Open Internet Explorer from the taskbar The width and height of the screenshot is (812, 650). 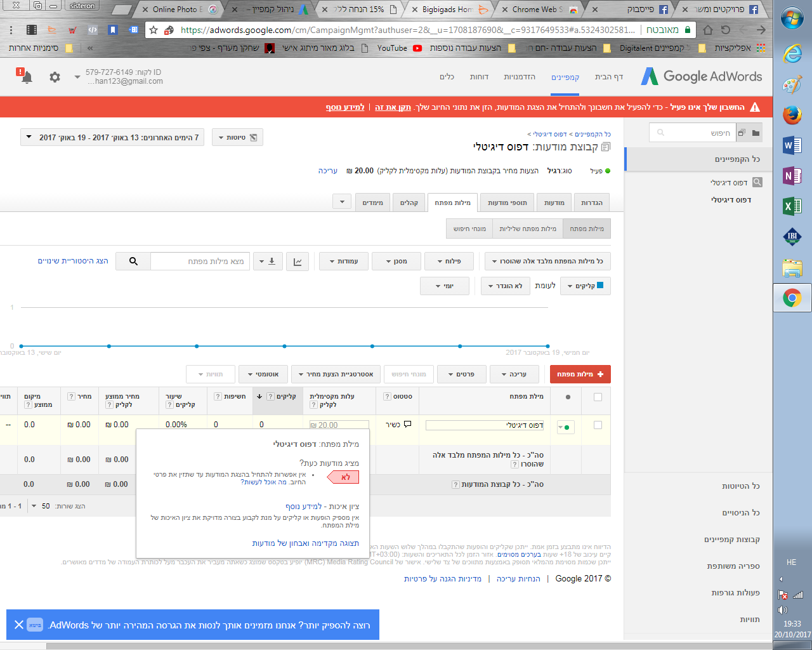tap(792, 53)
